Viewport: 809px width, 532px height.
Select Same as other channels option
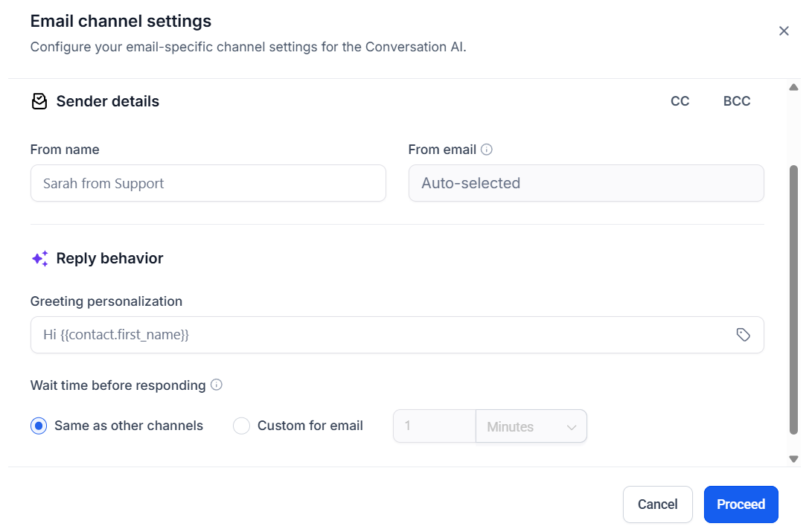coord(38,426)
